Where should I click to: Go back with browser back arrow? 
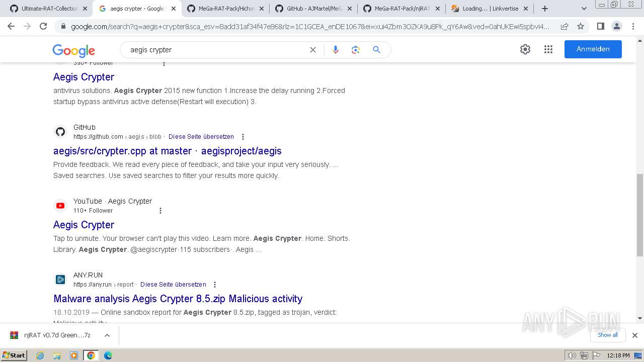[11, 26]
